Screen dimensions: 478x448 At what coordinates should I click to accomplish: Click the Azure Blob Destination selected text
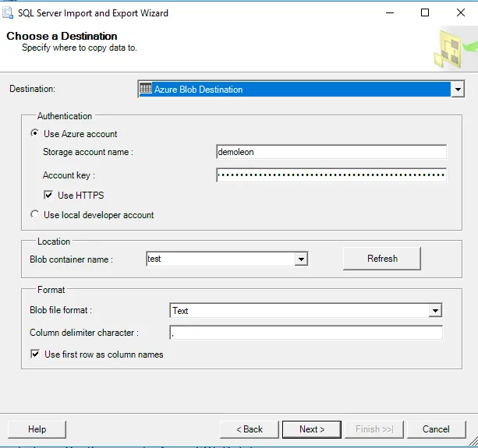pyautogui.click(x=198, y=90)
